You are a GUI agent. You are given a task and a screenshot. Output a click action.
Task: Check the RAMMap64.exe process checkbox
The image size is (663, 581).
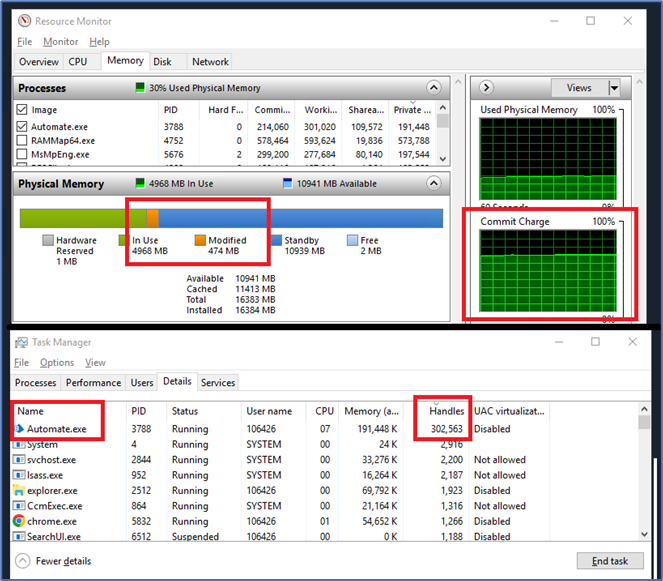(22, 140)
